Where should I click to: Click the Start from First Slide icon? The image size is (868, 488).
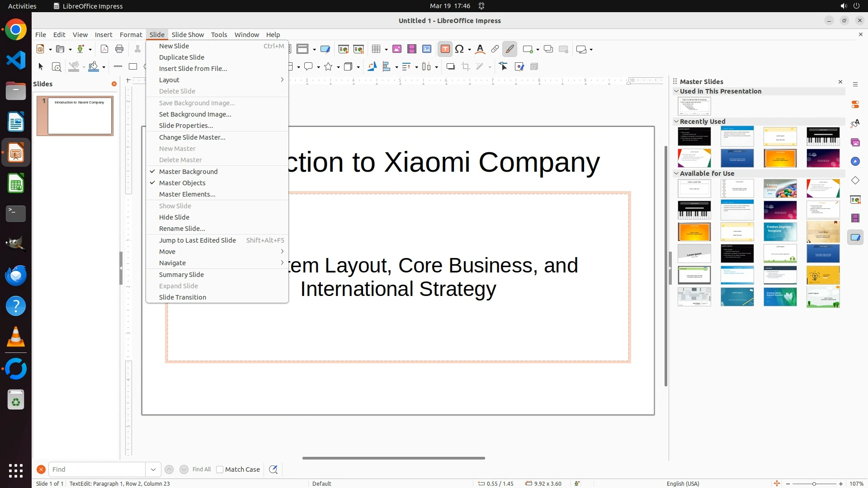click(x=344, y=49)
